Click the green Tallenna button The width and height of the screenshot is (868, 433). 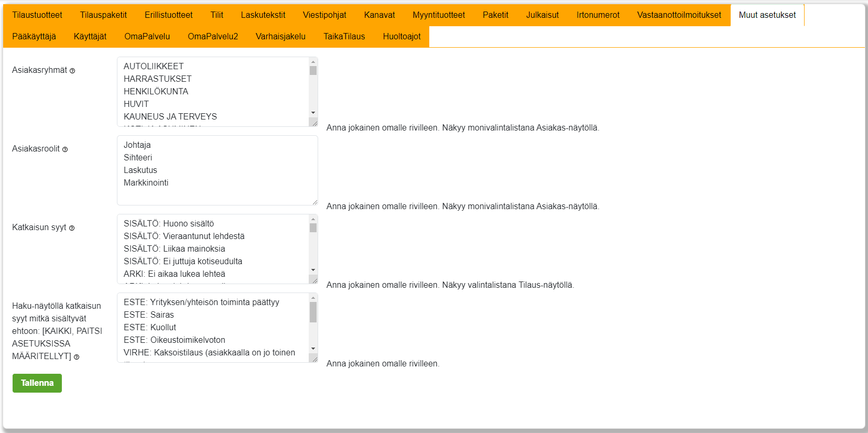[x=37, y=383]
